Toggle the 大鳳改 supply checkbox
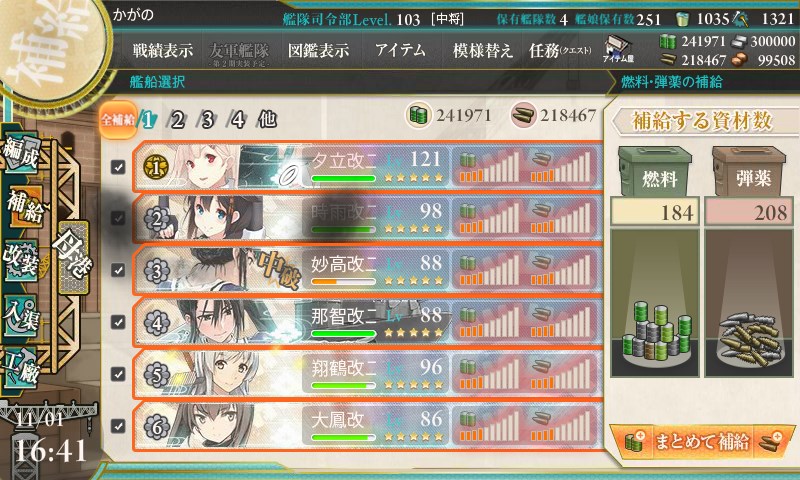This screenshot has width=800, height=480. tap(118, 425)
